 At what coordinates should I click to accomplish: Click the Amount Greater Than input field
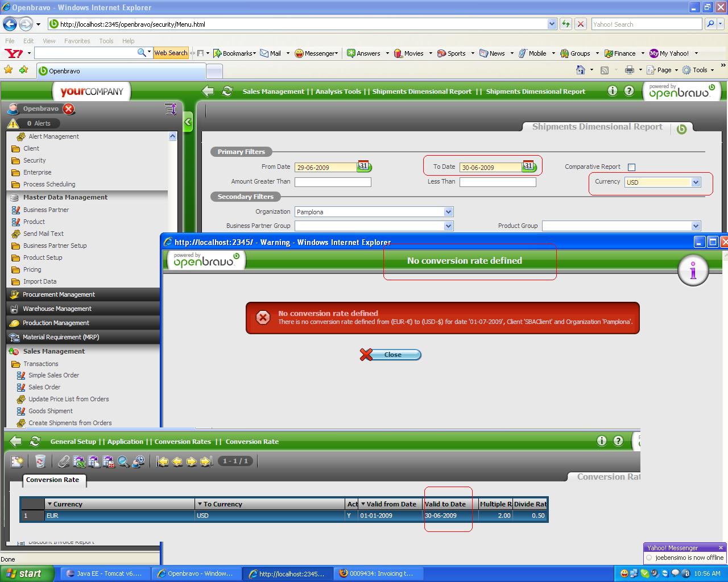(333, 182)
